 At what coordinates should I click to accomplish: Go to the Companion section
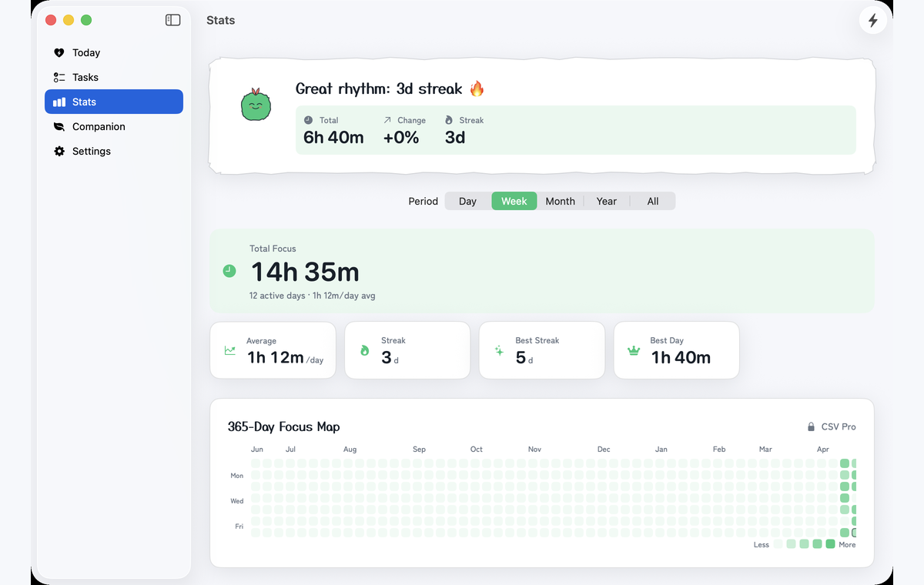pyautogui.click(x=114, y=126)
